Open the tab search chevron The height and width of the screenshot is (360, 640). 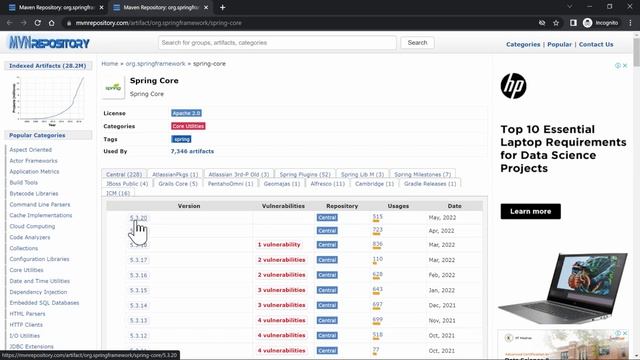(570, 7)
